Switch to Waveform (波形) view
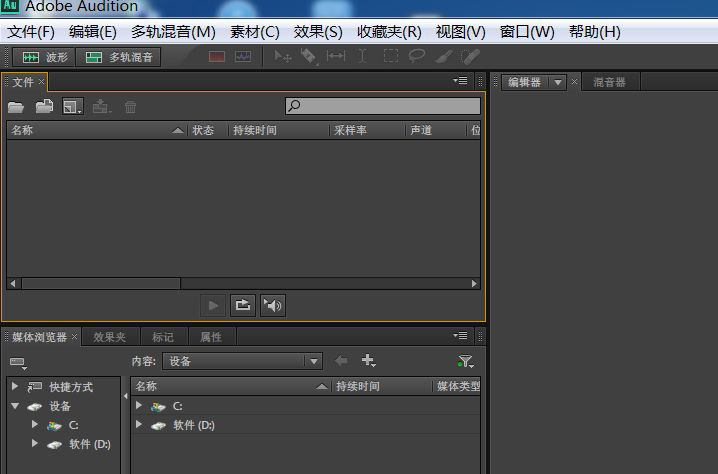The width and height of the screenshot is (718, 474). coord(44,57)
